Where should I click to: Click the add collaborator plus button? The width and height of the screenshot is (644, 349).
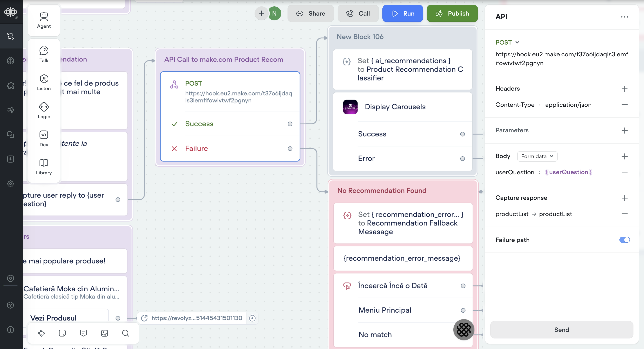click(261, 13)
